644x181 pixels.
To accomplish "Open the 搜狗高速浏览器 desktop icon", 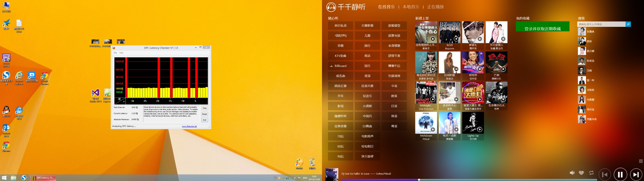I will (x=6, y=78).
